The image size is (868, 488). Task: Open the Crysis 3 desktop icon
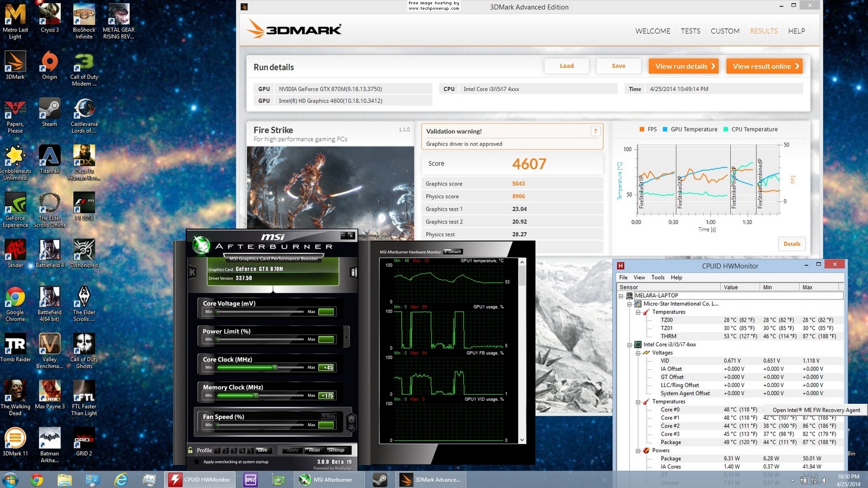click(x=50, y=18)
